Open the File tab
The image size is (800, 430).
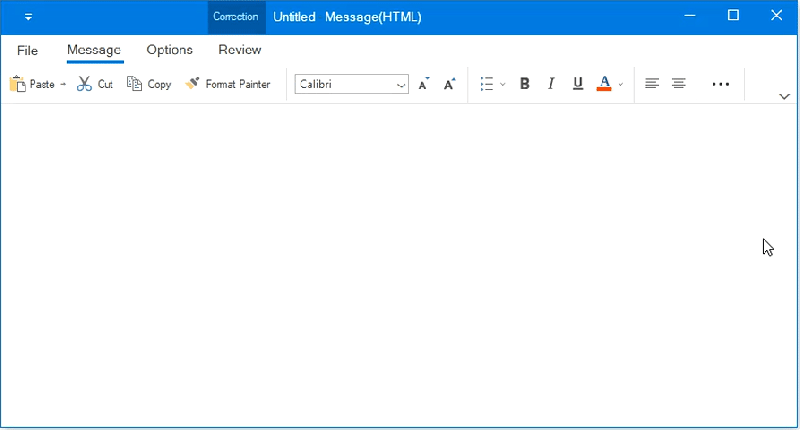click(27, 50)
